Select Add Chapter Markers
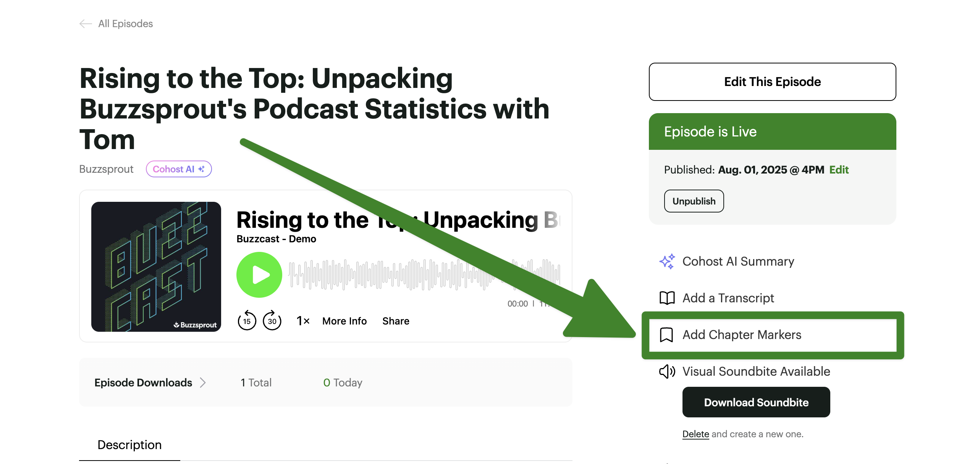The width and height of the screenshot is (980, 464). (x=742, y=335)
